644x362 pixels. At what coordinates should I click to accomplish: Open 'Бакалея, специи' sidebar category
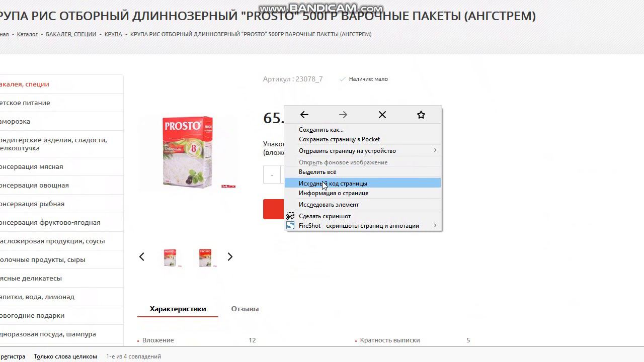click(61, 84)
